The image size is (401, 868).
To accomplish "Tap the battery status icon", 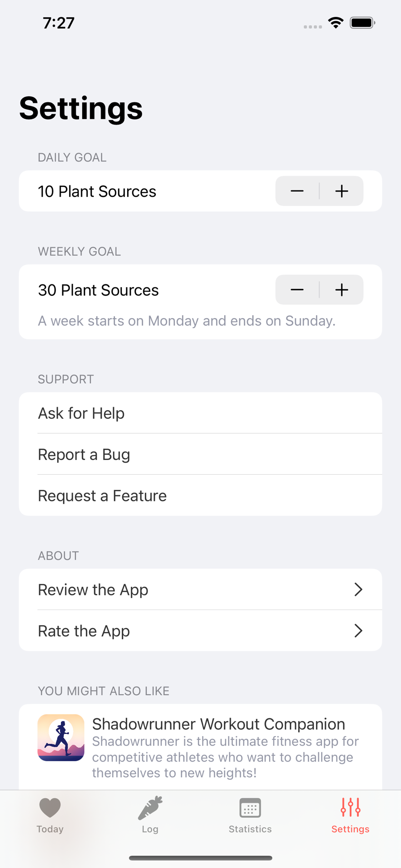I will (362, 23).
